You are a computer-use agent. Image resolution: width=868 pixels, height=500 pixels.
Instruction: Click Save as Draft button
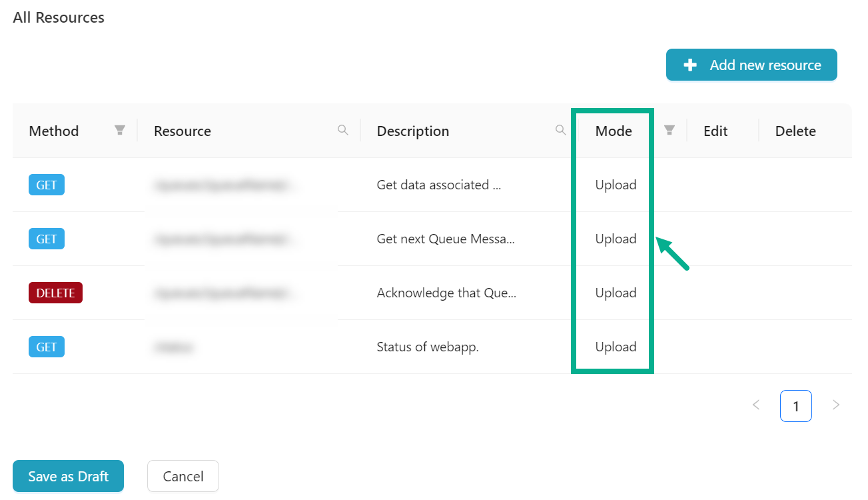68,476
